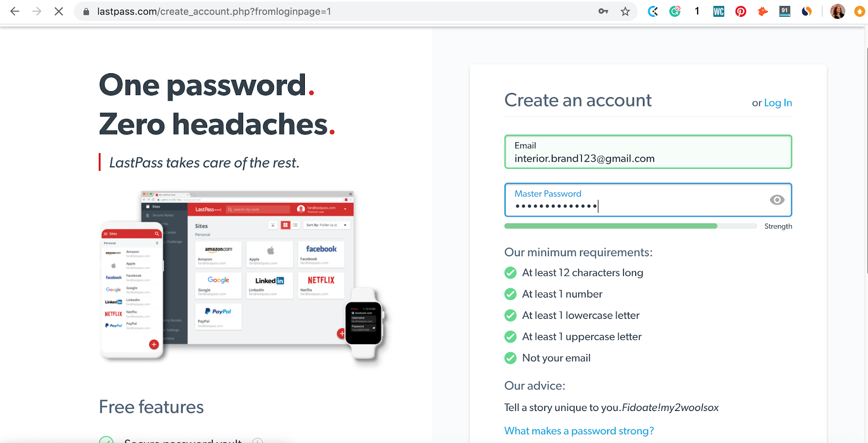Edit the Email field
Viewport: 868px width, 443px height.
pyautogui.click(x=648, y=152)
